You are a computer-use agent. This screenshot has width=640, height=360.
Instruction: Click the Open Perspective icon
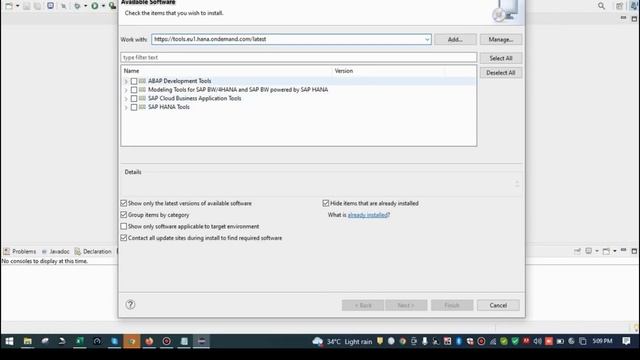click(620, 6)
